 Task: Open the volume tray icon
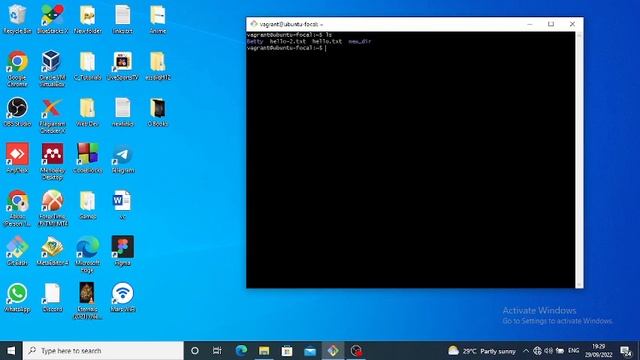tap(549, 351)
